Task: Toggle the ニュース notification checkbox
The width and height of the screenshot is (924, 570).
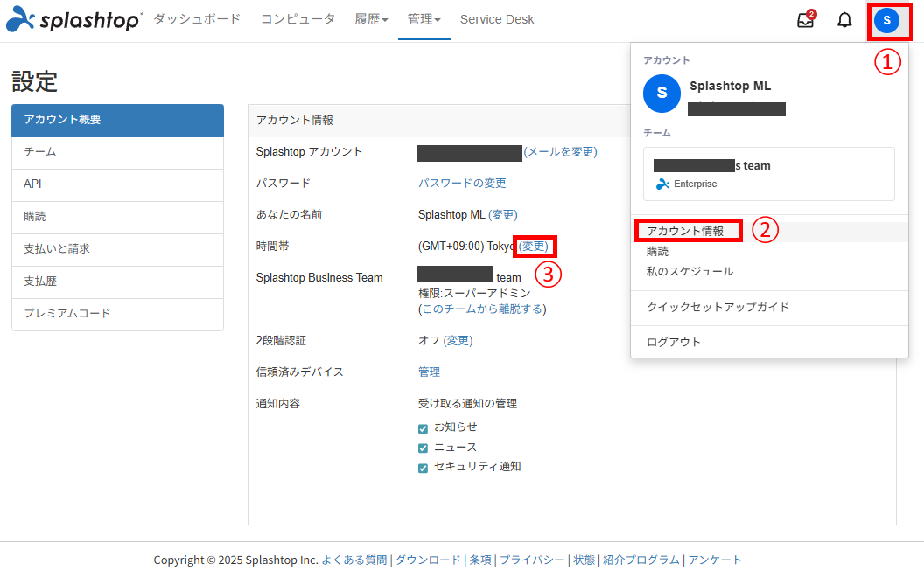Action: pyautogui.click(x=423, y=448)
